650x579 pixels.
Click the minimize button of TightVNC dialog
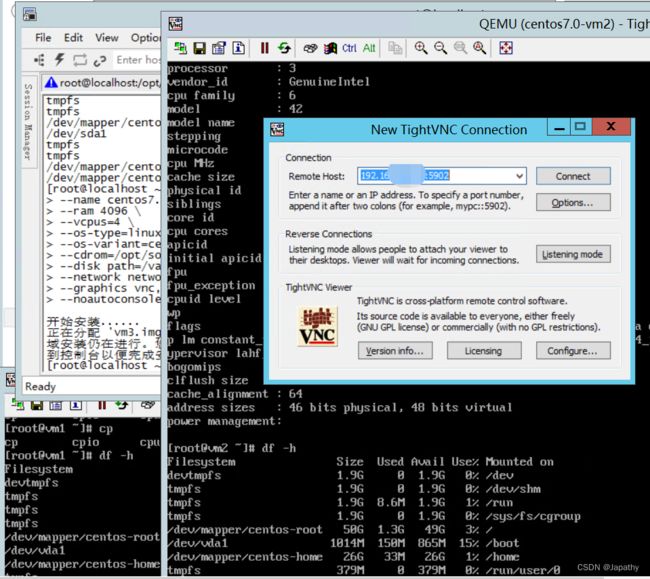559,127
